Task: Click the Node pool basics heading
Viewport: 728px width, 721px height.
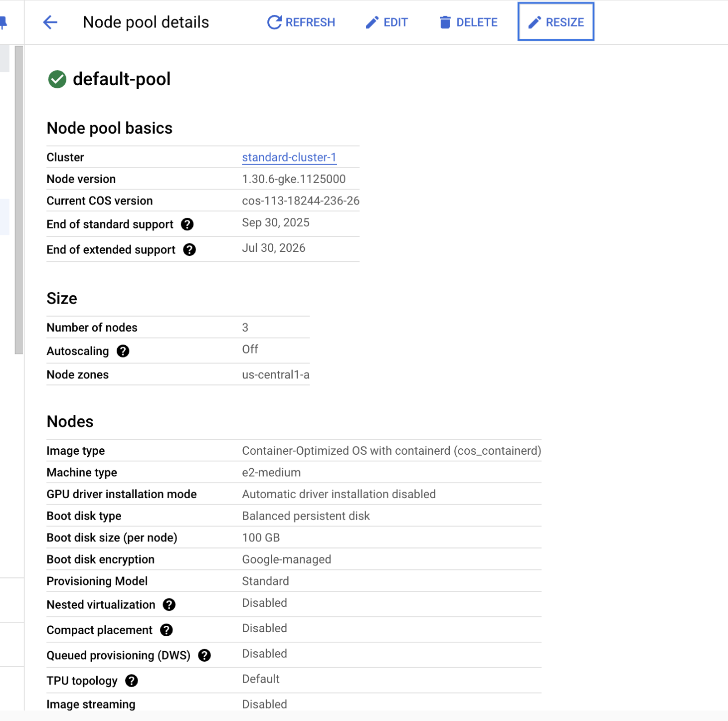Action: [x=110, y=128]
